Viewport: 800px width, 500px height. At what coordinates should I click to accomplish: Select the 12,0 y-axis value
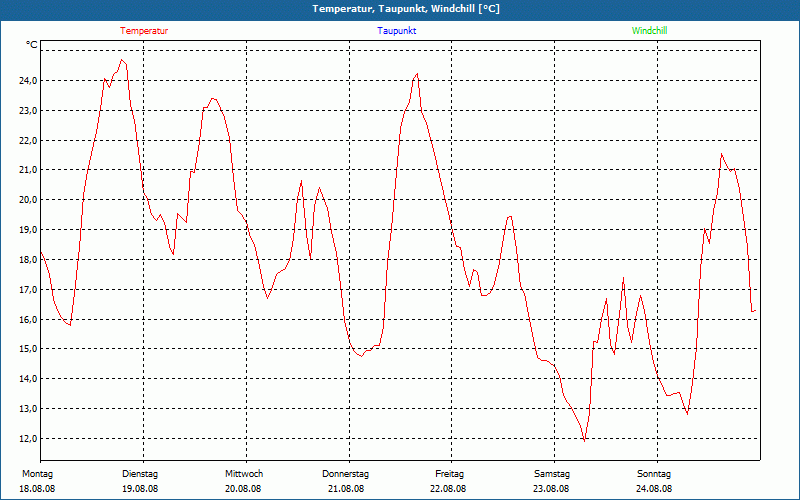(x=28, y=439)
